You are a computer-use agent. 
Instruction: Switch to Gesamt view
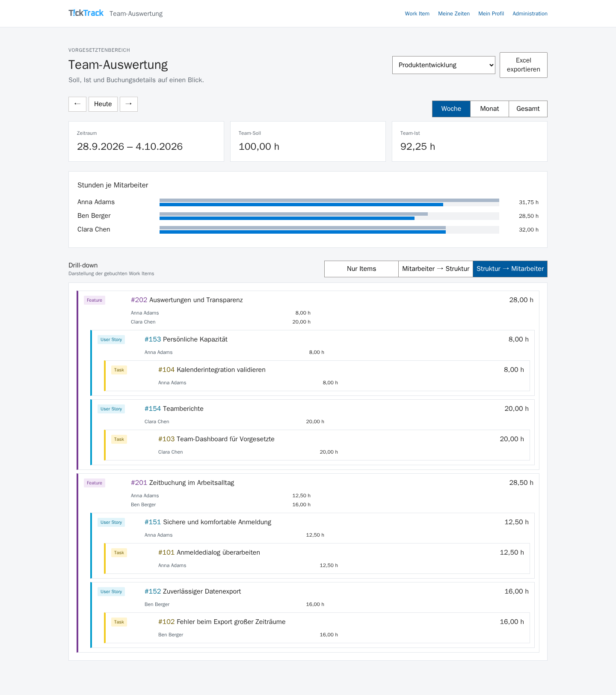[528, 109]
